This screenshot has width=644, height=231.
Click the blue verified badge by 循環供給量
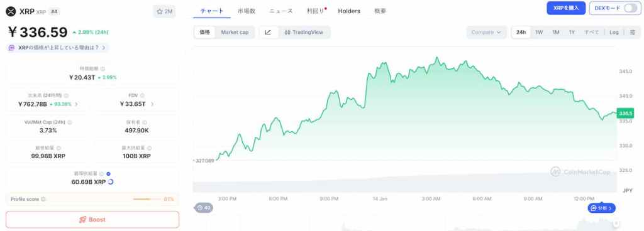pyautogui.click(x=108, y=174)
